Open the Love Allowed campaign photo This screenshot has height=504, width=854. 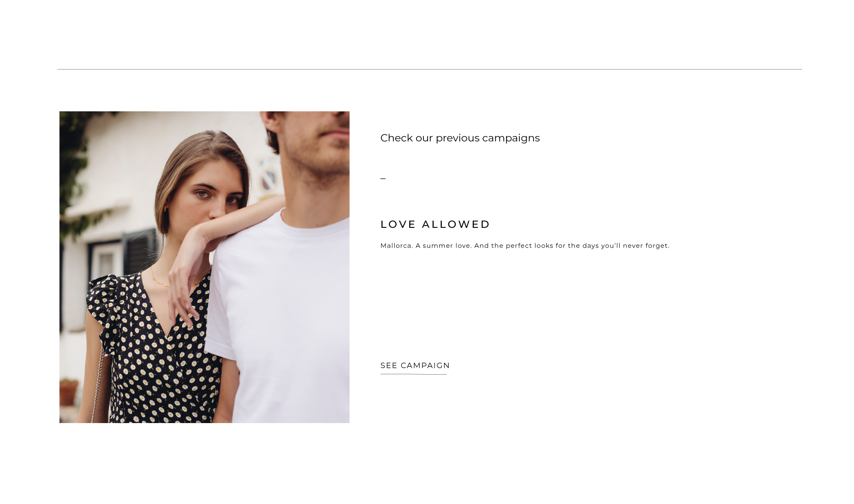pos(204,267)
